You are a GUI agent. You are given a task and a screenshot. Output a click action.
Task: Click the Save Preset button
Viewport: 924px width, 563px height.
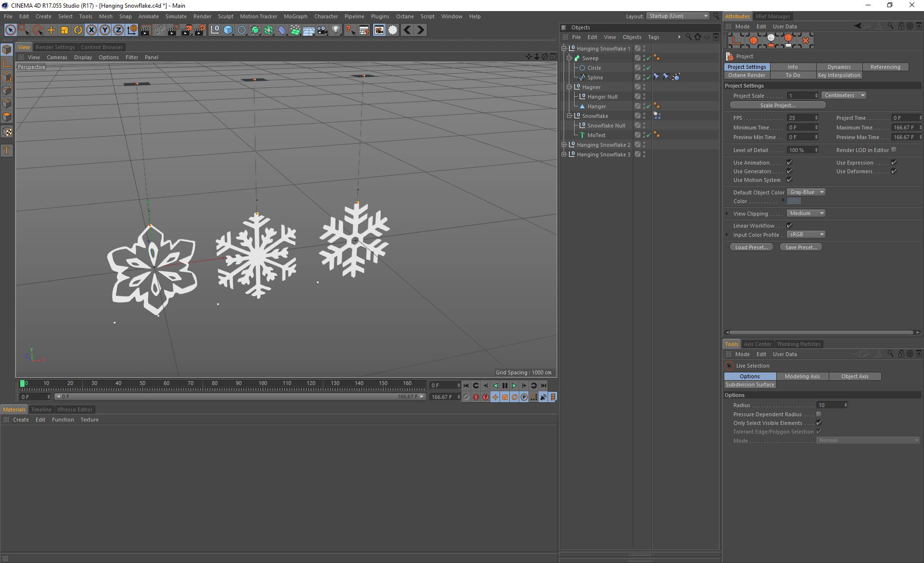(801, 247)
